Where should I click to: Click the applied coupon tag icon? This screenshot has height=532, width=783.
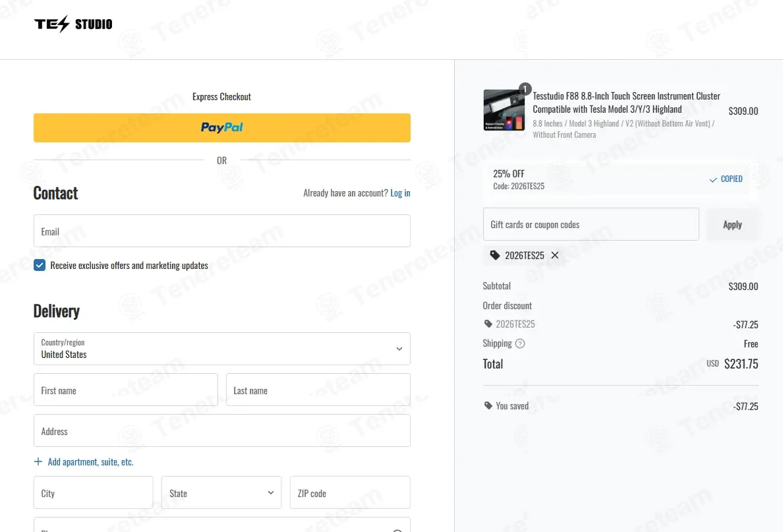(x=494, y=255)
